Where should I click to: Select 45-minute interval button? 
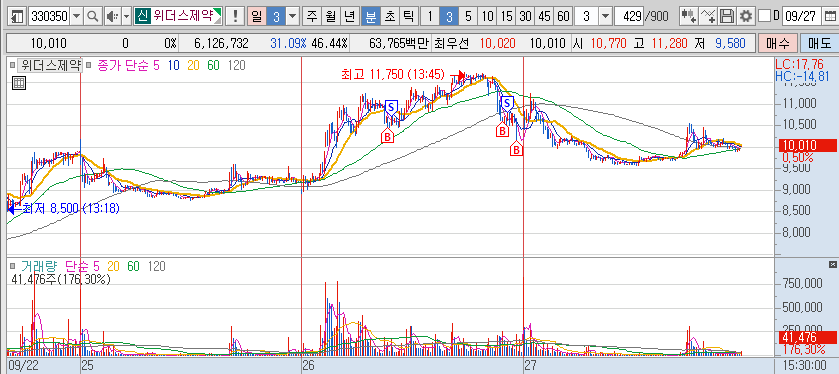point(544,17)
